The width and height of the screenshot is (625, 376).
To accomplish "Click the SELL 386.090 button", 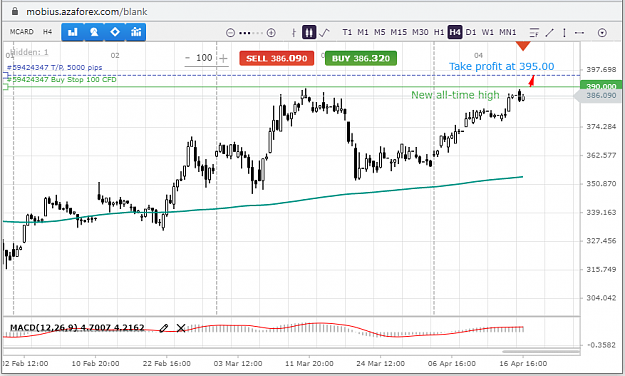I will [x=277, y=58].
